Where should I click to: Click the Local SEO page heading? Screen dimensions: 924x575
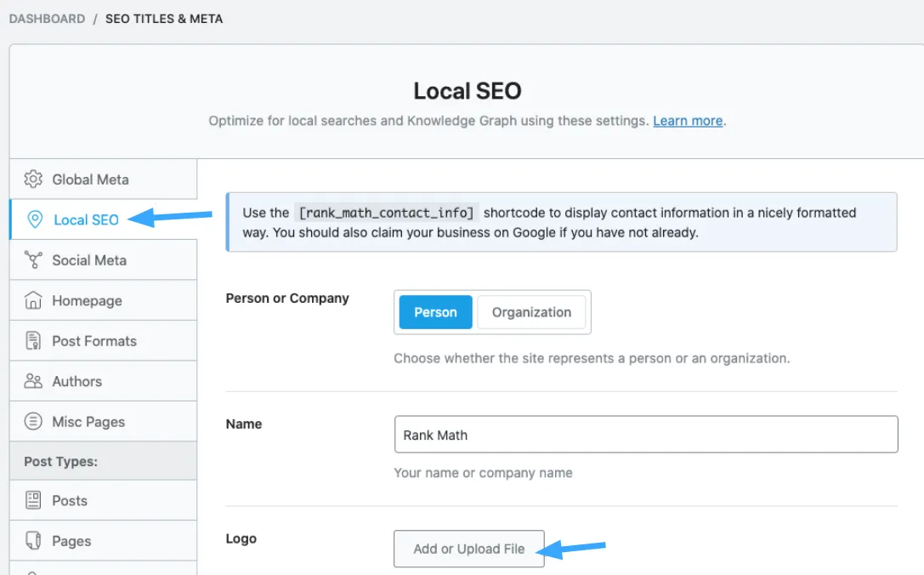(468, 91)
